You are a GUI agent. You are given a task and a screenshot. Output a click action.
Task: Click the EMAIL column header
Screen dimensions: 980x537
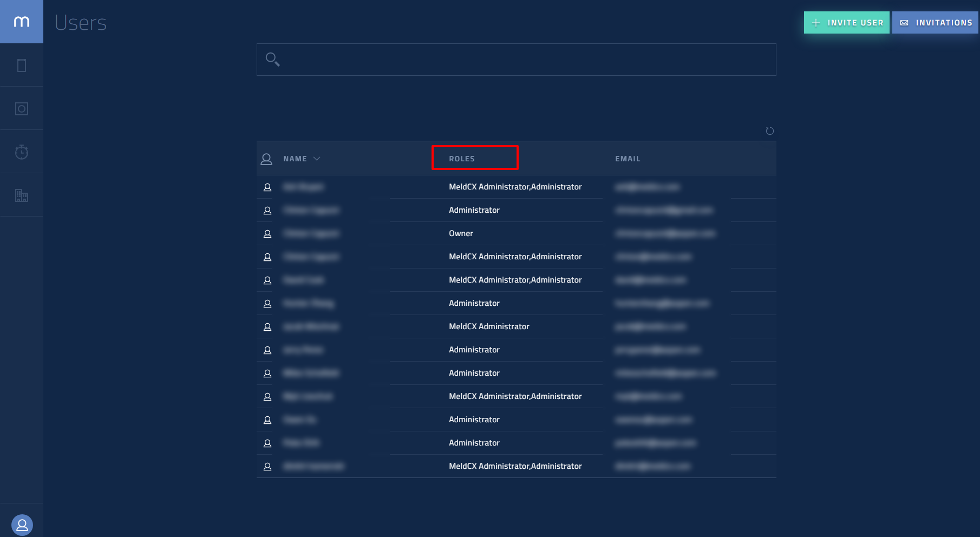628,159
